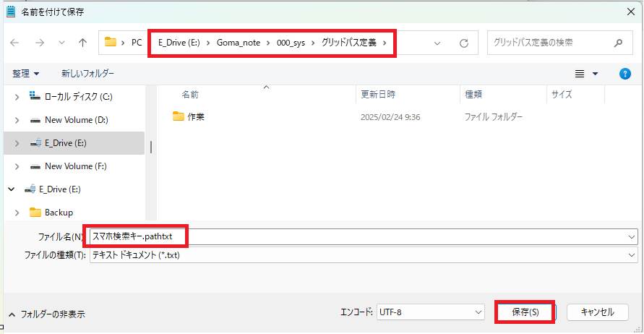Click 新しいフォルダー to create folder

tap(87, 74)
